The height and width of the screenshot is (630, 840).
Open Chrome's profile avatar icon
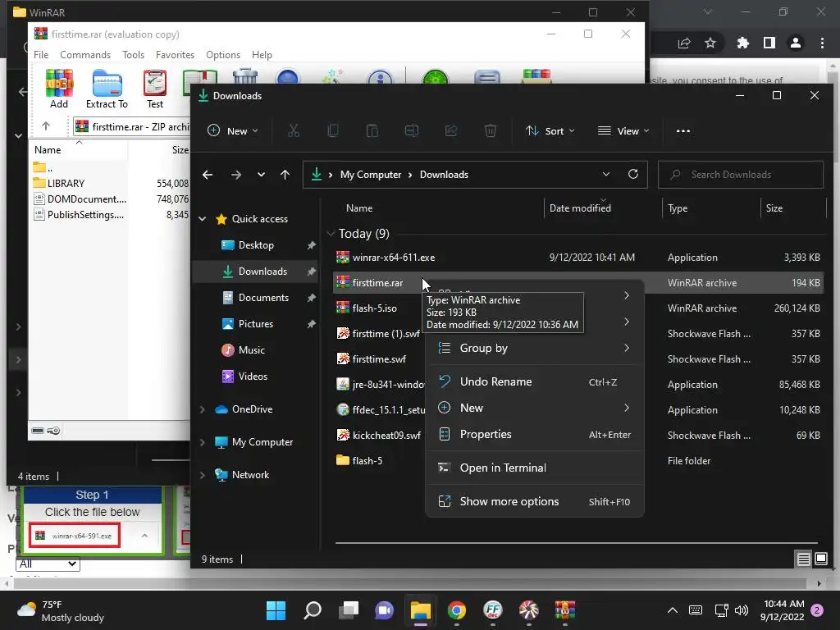(796, 43)
